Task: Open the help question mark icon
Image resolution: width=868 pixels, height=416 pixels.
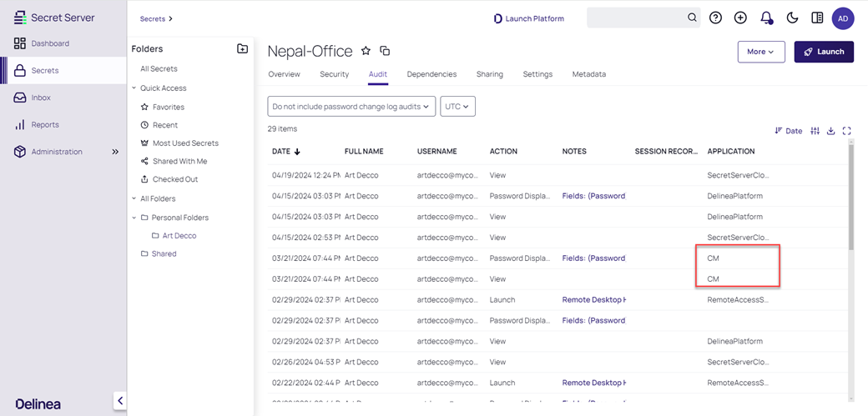Action: pos(715,18)
